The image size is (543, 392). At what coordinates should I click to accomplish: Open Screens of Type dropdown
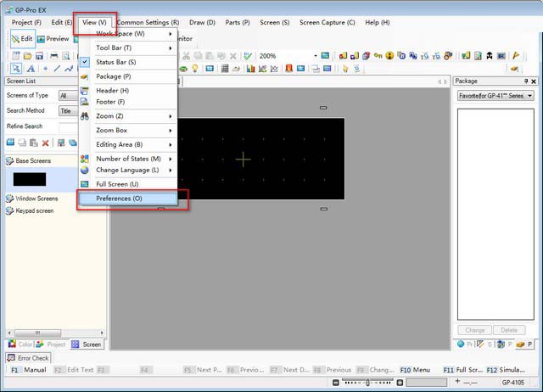point(68,96)
